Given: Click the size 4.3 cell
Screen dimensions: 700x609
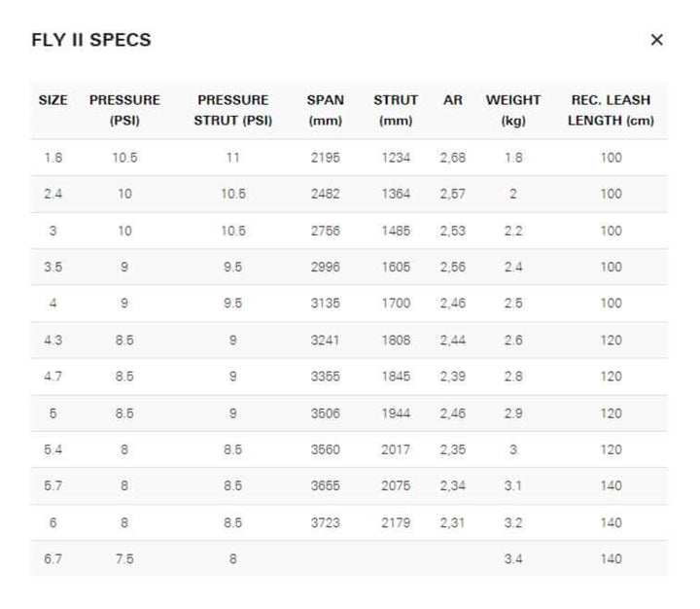Looking at the screenshot, I should (x=52, y=340).
